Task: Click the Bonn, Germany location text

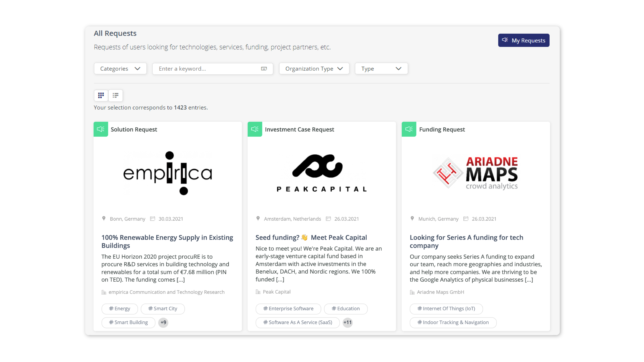Action: coord(128,219)
